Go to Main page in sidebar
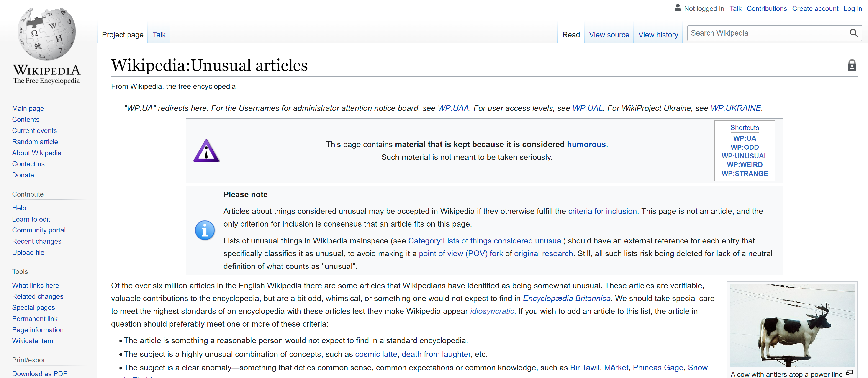The image size is (868, 378). tap(28, 108)
